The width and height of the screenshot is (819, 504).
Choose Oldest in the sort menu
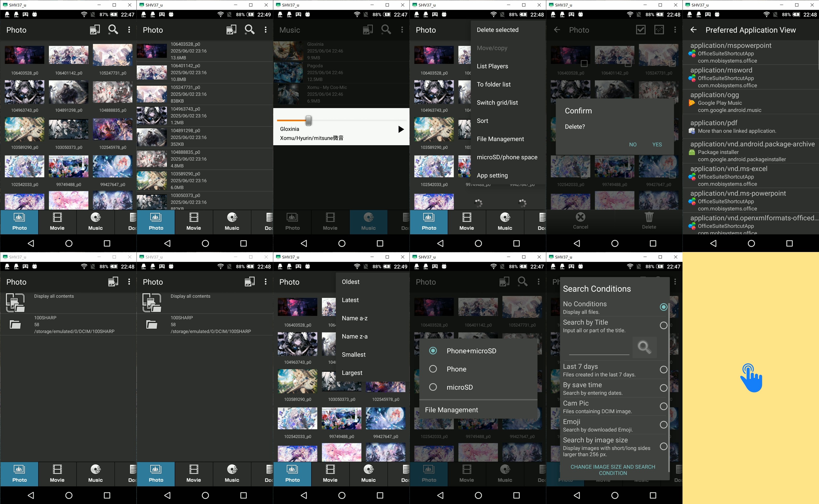point(372,282)
